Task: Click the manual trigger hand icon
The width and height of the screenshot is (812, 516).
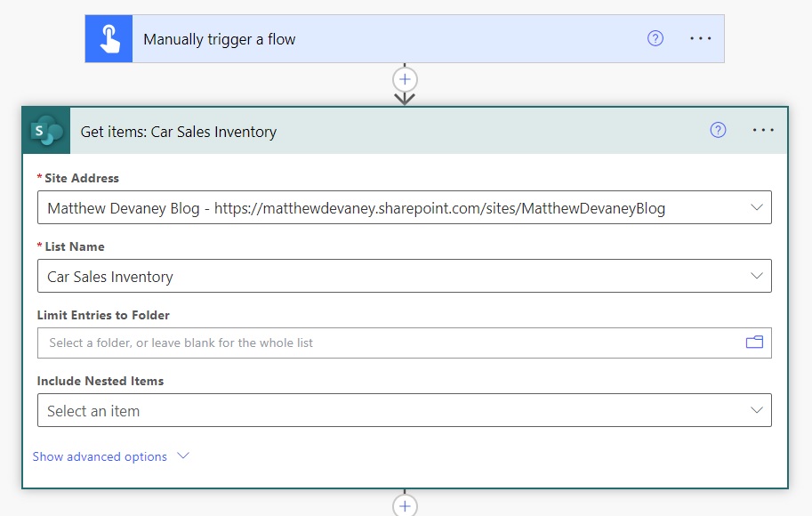Action: (109, 39)
